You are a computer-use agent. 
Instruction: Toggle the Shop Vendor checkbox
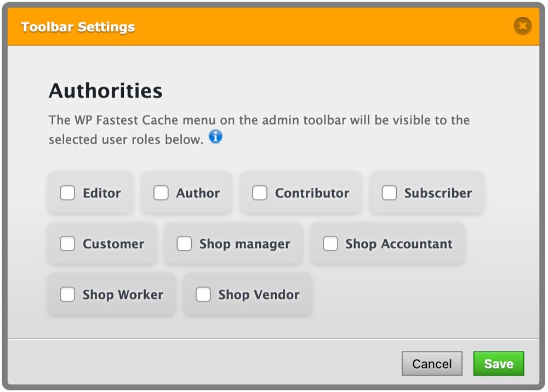[203, 295]
